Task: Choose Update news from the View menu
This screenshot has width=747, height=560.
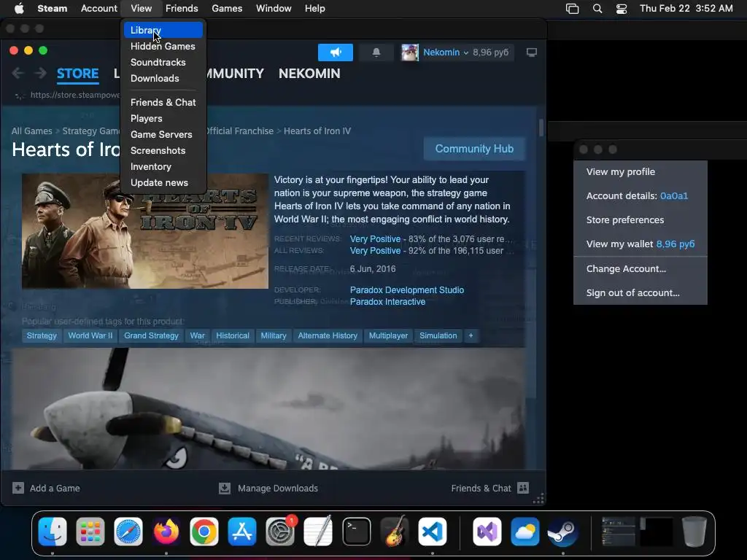Action: pyautogui.click(x=163, y=183)
